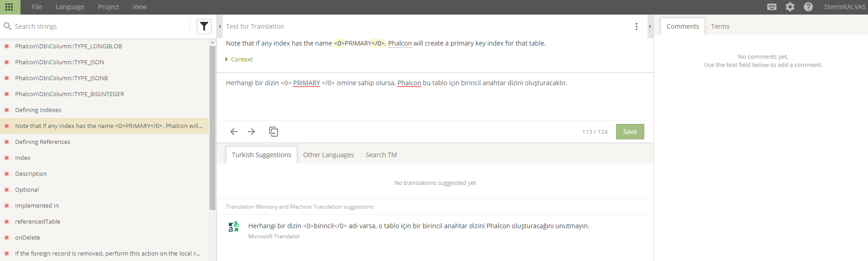Screen dimensions: 868x261
Task: Select the Microsoft Translator suggestion icon
Action: pyautogui.click(x=234, y=226)
